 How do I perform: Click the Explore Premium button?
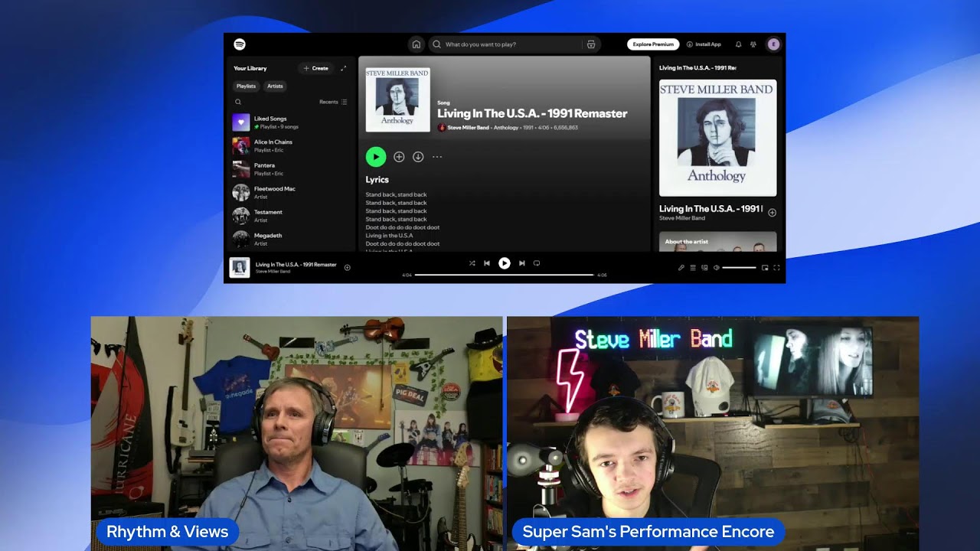(653, 44)
